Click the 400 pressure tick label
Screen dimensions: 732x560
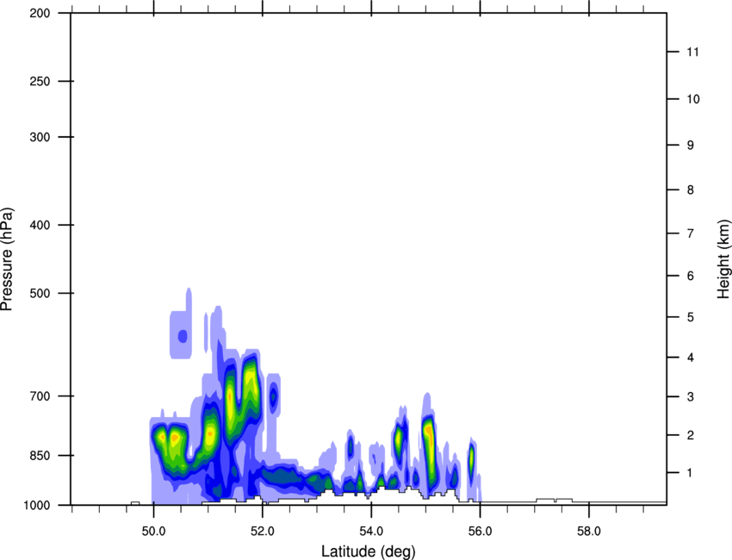point(40,225)
